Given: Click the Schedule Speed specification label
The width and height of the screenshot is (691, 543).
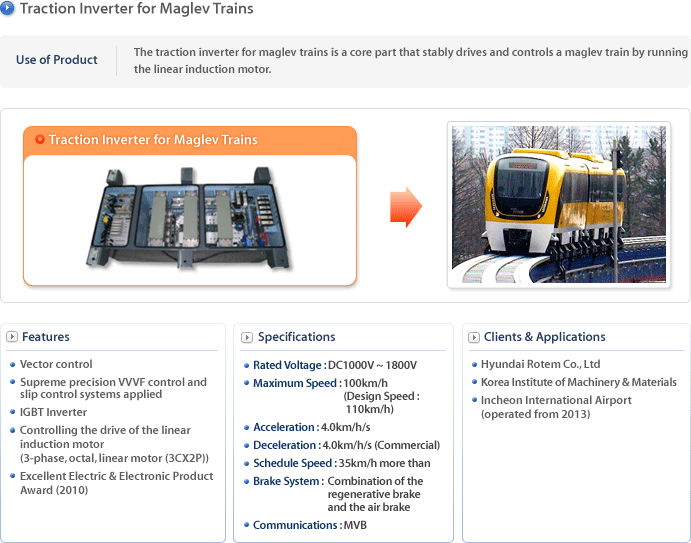Looking at the screenshot, I should coord(295,463).
